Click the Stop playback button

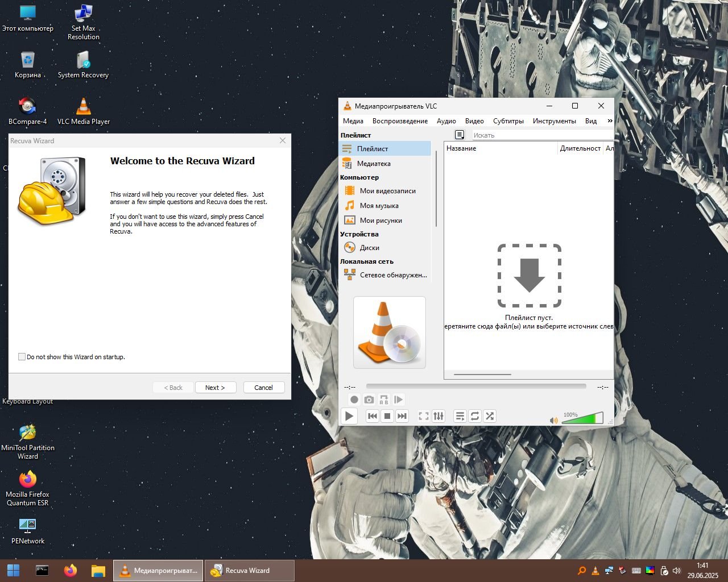coord(387,416)
